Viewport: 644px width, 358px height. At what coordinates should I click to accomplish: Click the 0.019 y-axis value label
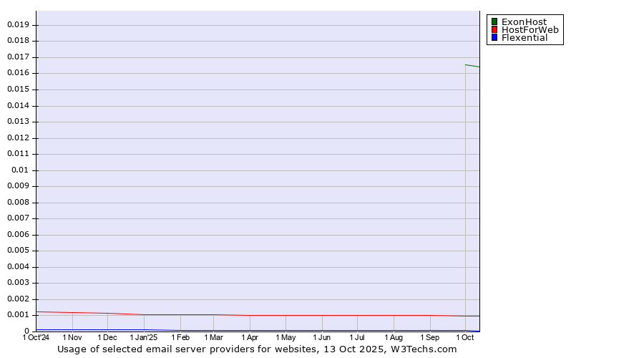click(18, 24)
